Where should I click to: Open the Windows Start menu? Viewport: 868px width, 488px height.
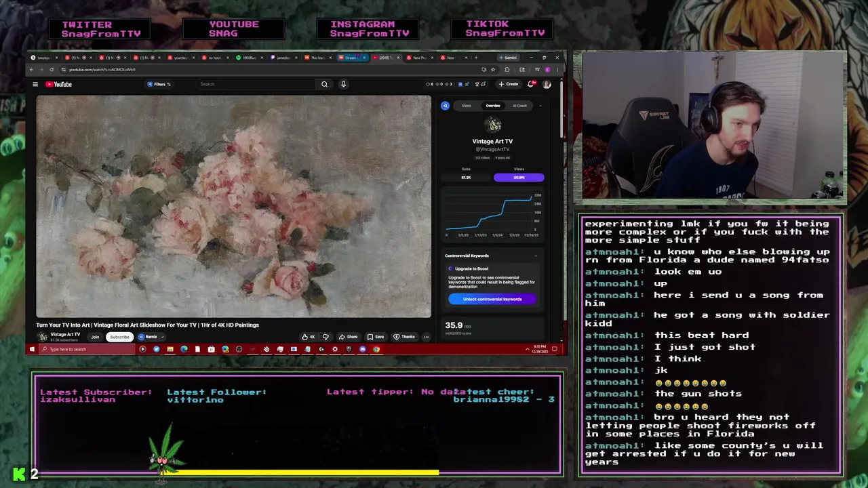[x=32, y=349]
